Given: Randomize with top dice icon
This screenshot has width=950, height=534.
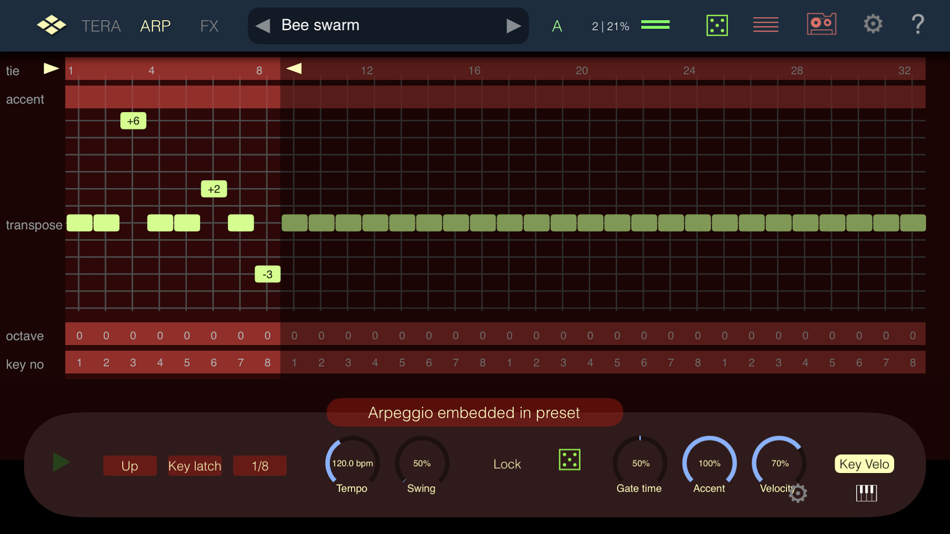Looking at the screenshot, I should pos(717,25).
